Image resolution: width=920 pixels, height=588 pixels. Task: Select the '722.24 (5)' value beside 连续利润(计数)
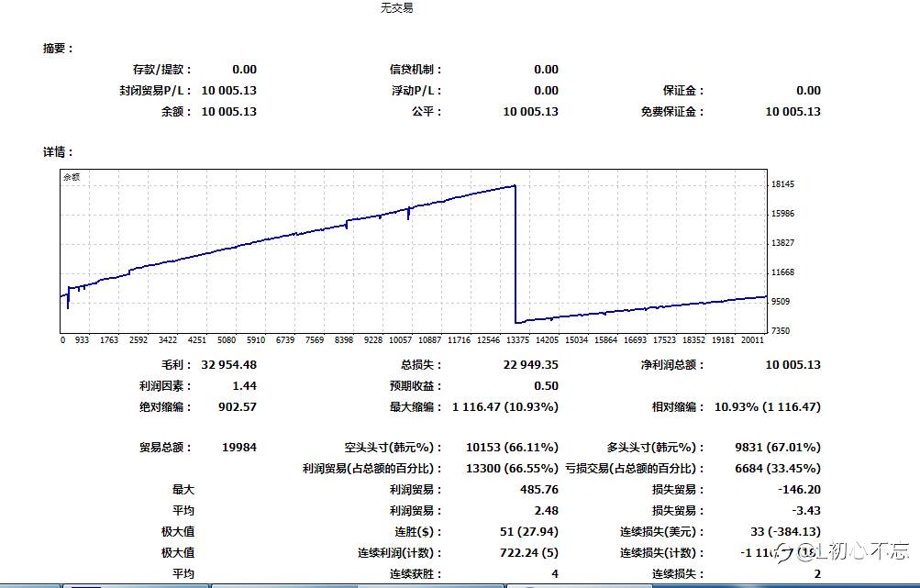pos(529,553)
